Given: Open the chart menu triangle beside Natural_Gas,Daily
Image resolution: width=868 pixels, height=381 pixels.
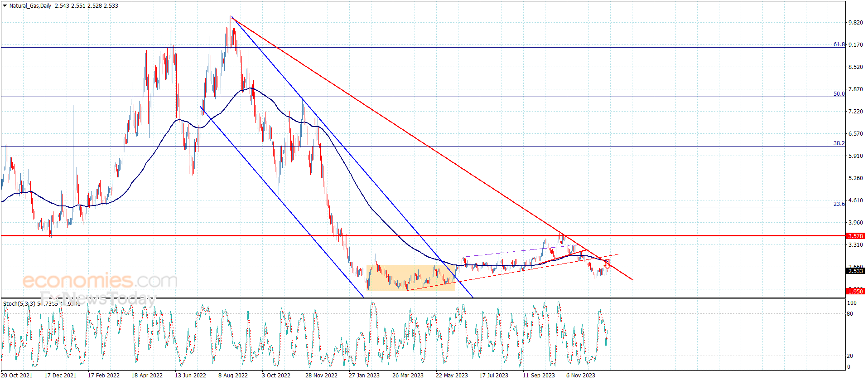Looking at the screenshot, I should pos(5,6).
